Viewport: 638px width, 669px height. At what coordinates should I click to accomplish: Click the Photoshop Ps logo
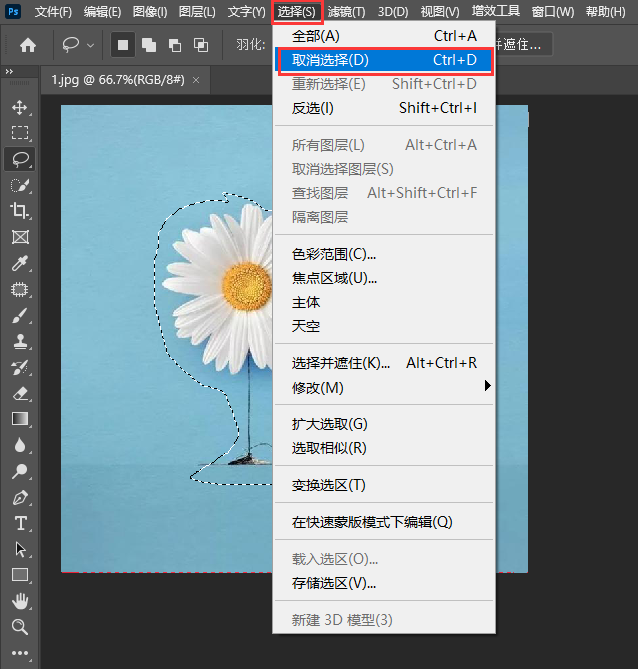tap(14, 11)
